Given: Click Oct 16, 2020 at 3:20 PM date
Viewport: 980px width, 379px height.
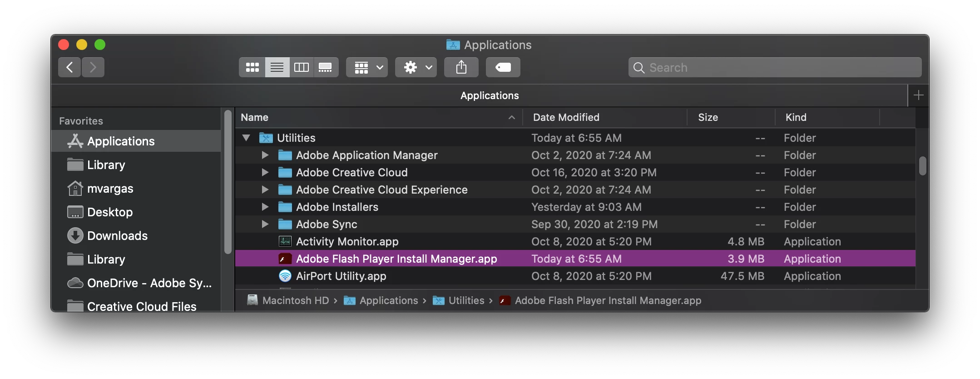Looking at the screenshot, I should pyautogui.click(x=594, y=172).
